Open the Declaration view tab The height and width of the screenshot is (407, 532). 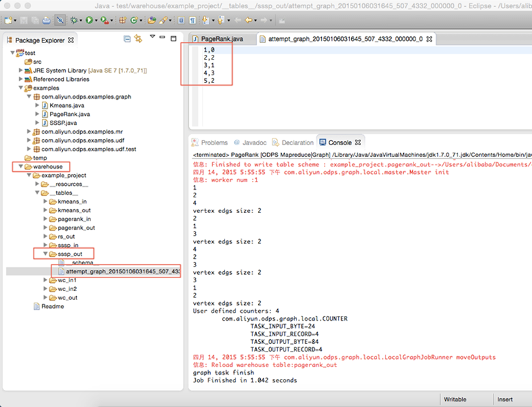point(293,143)
